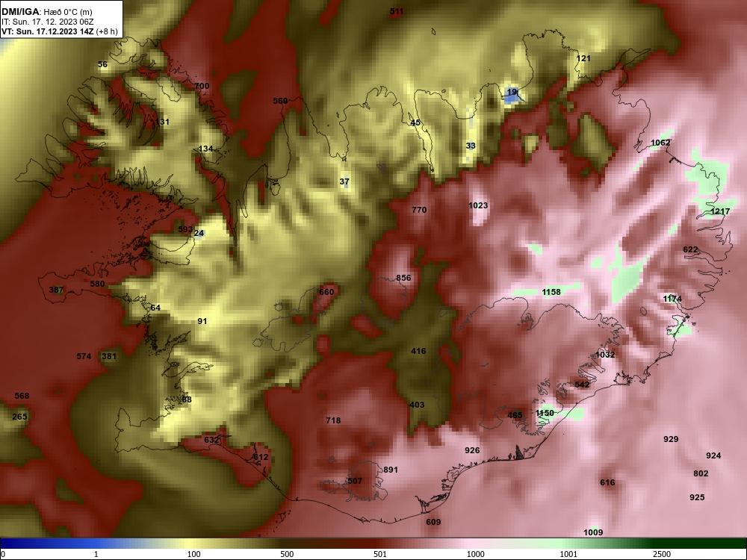Select the 560 value label
747x560 pixels.
click(x=280, y=101)
